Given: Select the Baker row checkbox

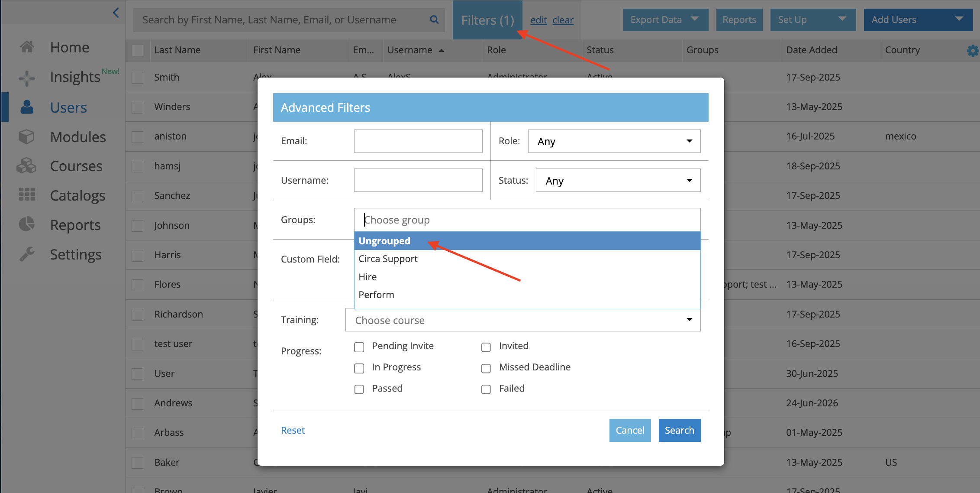Looking at the screenshot, I should click(138, 463).
